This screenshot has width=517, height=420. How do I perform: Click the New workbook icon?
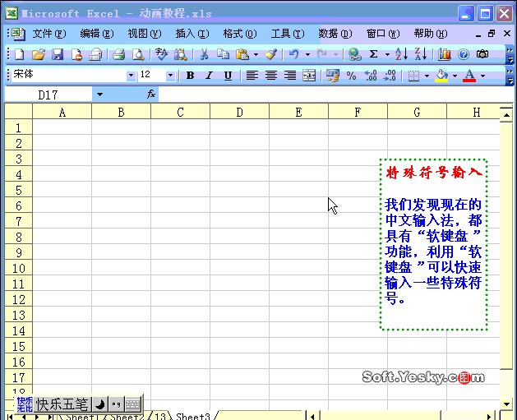tap(19, 54)
